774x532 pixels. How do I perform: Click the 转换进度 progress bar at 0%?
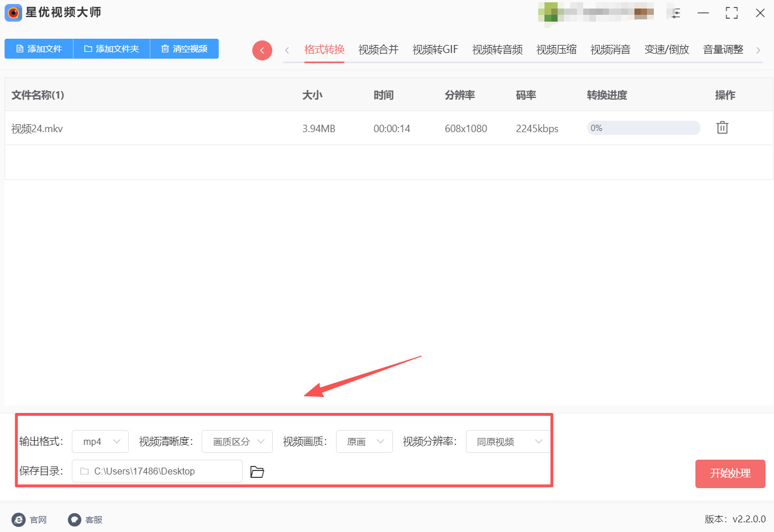643,128
